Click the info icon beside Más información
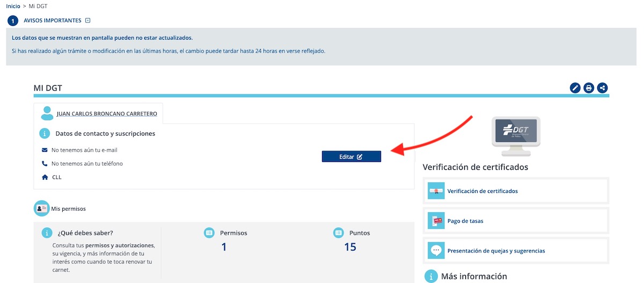644x283 pixels. point(430,277)
